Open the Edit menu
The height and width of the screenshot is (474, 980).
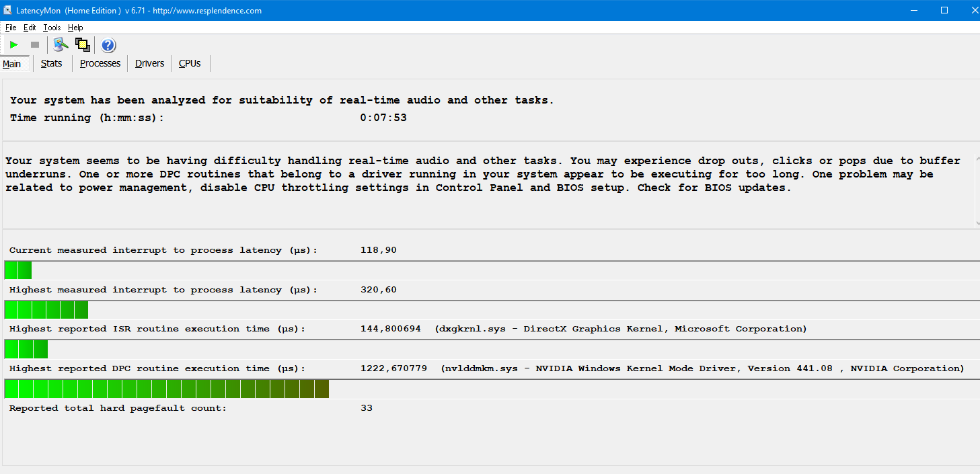point(30,28)
